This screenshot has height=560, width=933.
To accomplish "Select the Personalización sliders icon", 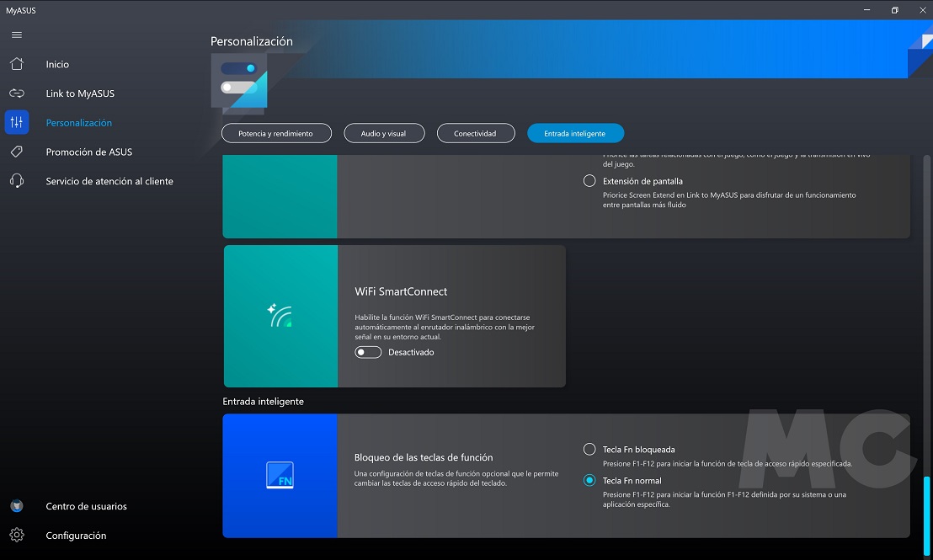I will 17,122.
